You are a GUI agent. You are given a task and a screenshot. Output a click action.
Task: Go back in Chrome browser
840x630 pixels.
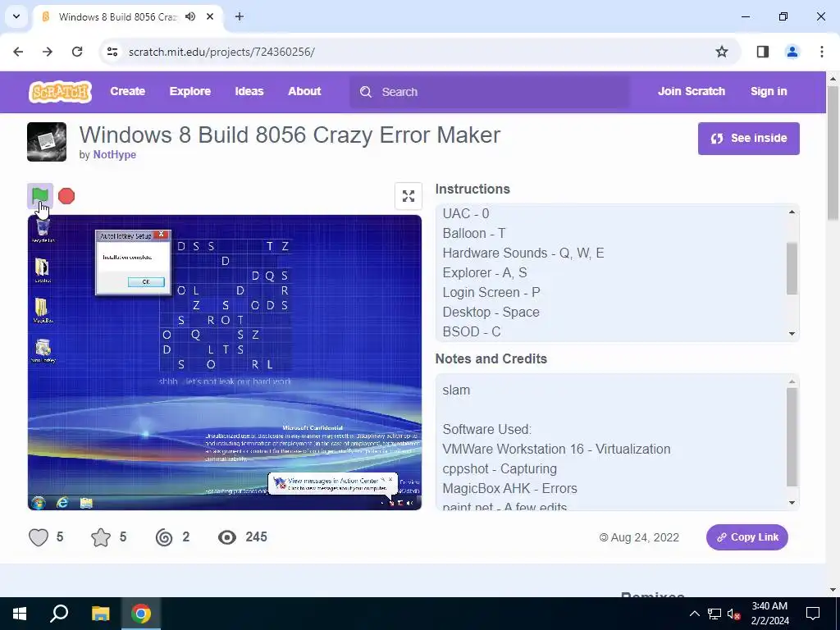[18, 52]
